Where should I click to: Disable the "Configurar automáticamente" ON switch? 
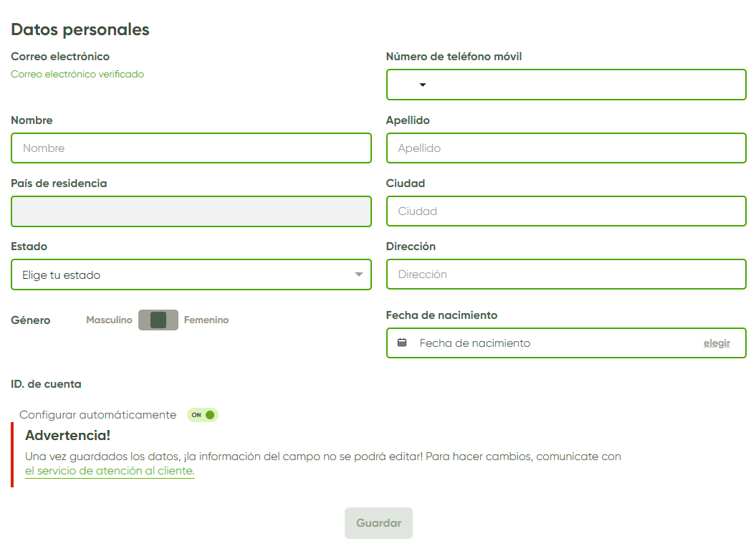click(203, 415)
